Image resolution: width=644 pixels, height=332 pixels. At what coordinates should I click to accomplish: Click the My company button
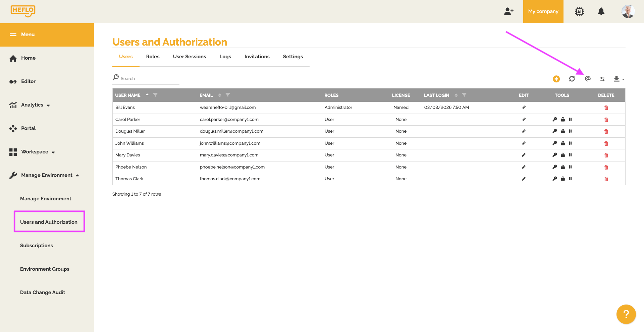[x=543, y=11]
